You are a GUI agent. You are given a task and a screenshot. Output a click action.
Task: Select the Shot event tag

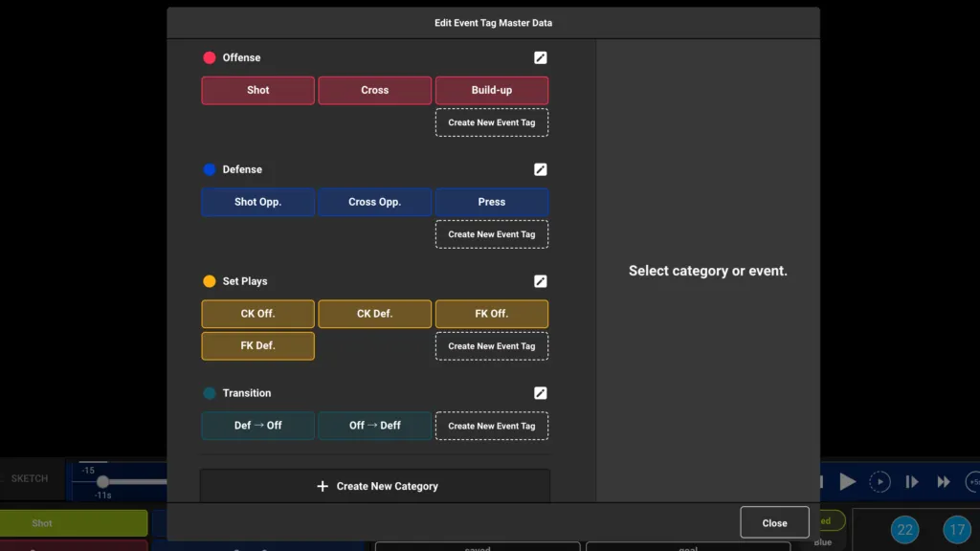tap(258, 90)
